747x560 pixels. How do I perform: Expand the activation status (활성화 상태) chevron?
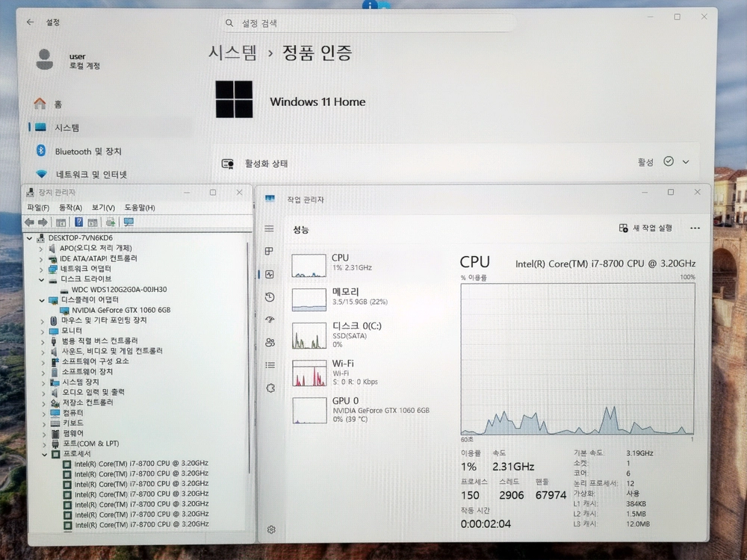click(686, 162)
